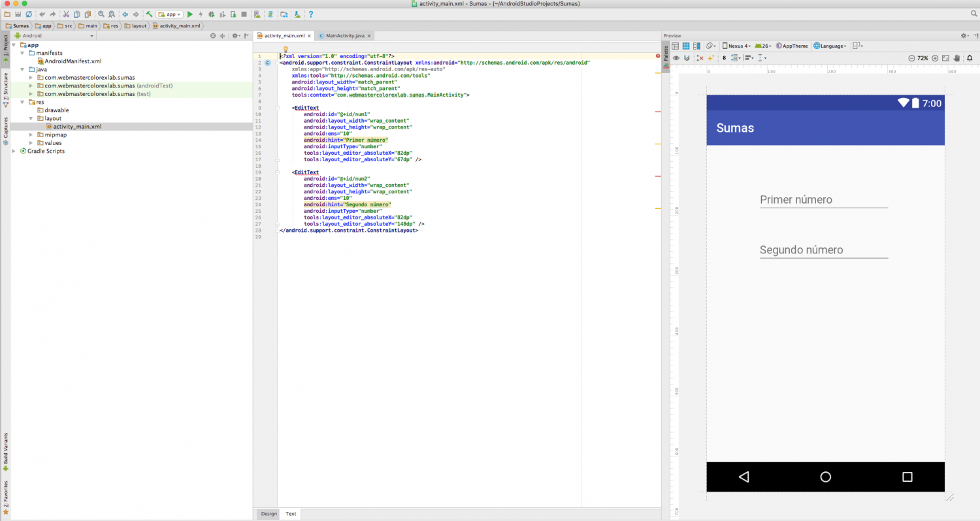The height and width of the screenshot is (521, 980).
Task: Open the AVD Manager icon
Action: point(257,14)
